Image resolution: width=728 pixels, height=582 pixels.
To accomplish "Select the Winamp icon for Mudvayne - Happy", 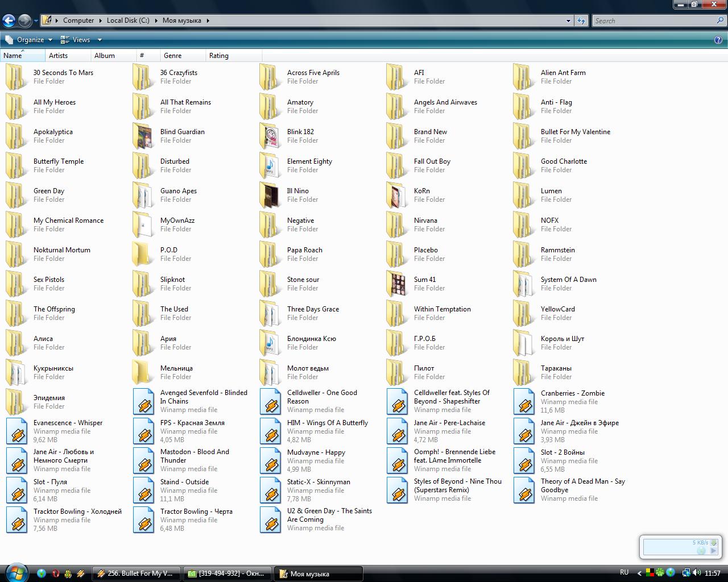I will click(x=270, y=460).
